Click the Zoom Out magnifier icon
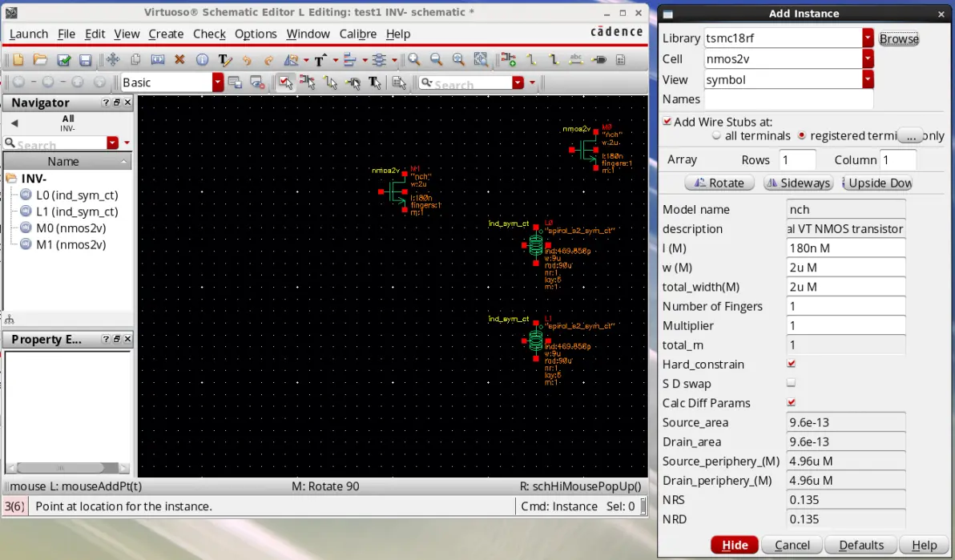955x560 pixels. click(x=436, y=60)
